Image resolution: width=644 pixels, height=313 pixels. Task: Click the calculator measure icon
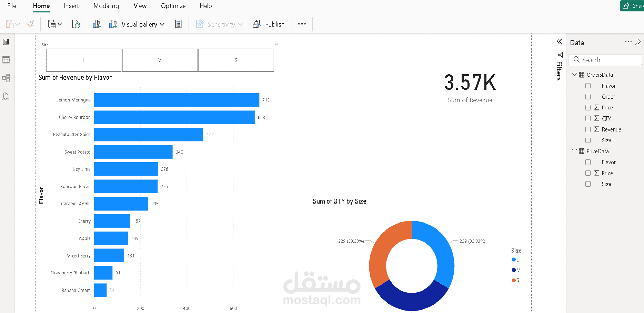tap(178, 24)
